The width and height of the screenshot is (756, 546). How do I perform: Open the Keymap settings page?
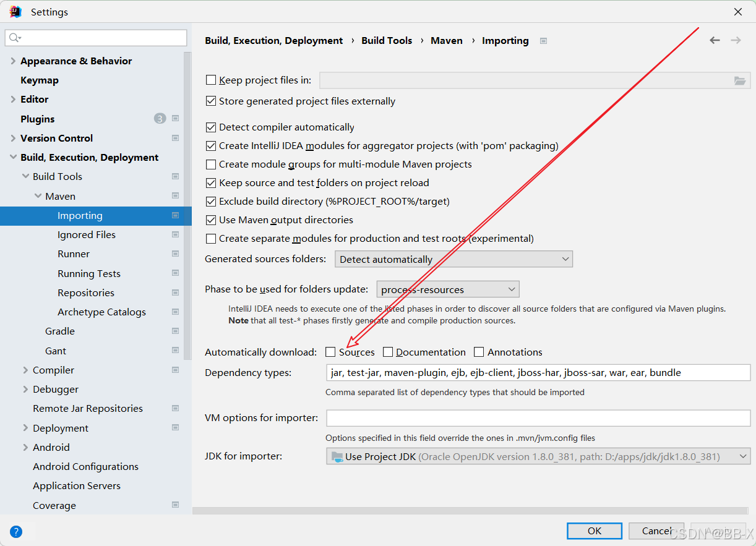pyautogui.click(x=40, y=80)
